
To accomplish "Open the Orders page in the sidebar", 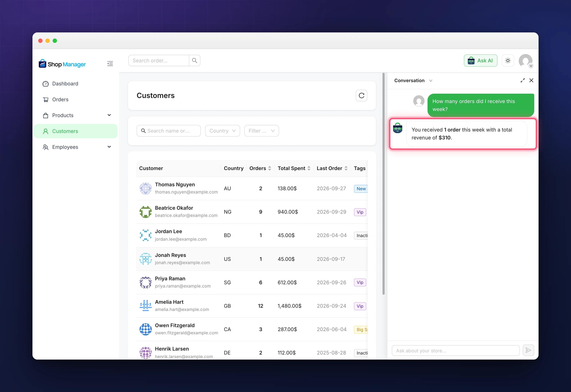I will click(x=76, y=99).
